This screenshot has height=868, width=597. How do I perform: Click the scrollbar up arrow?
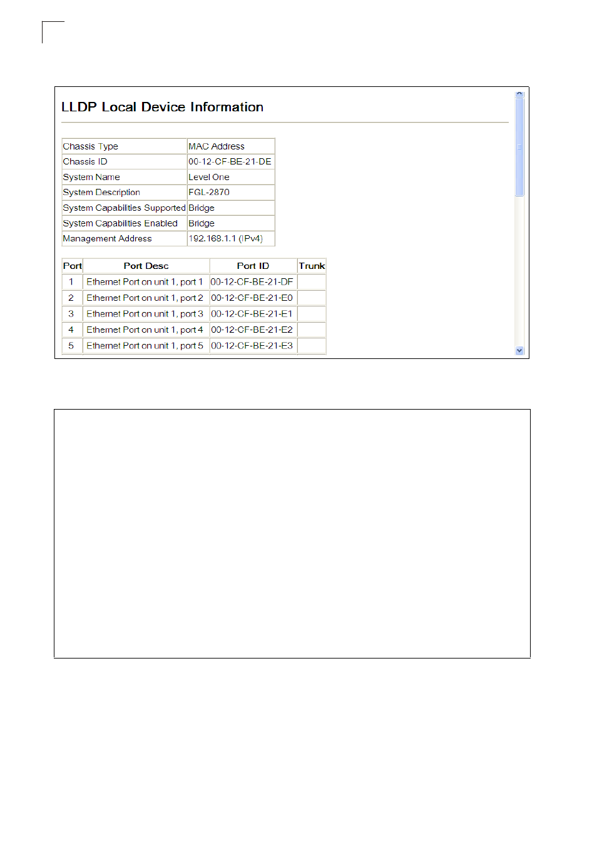tap(519, 94)
